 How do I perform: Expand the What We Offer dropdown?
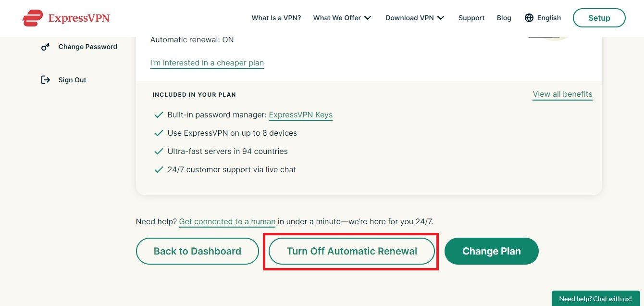point(342,18)
